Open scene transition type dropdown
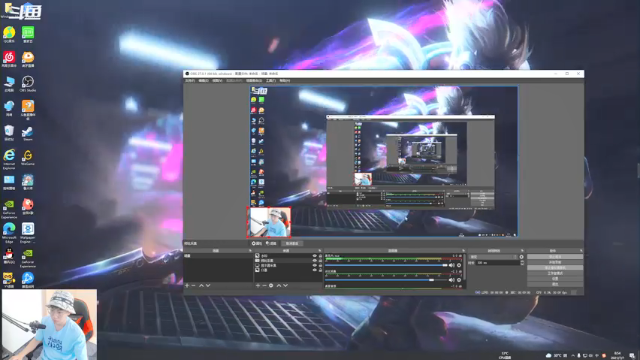The height and width of the screenshot is (360, 640). pos(493,257)
